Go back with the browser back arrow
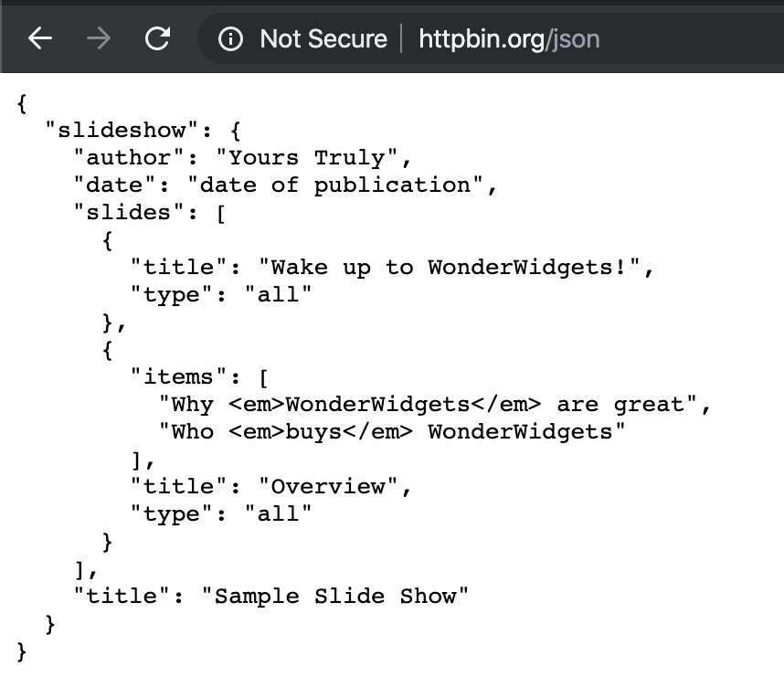 pos(40,38)
